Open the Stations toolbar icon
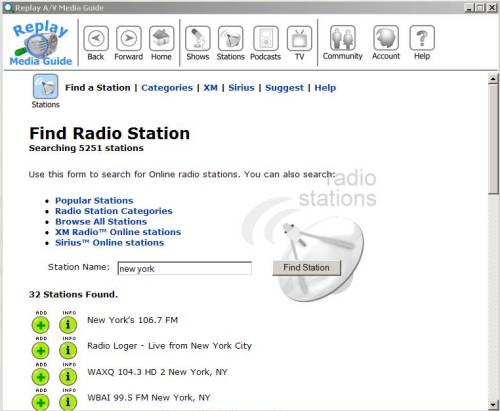The image size is (500, 411). pos(230,38)
